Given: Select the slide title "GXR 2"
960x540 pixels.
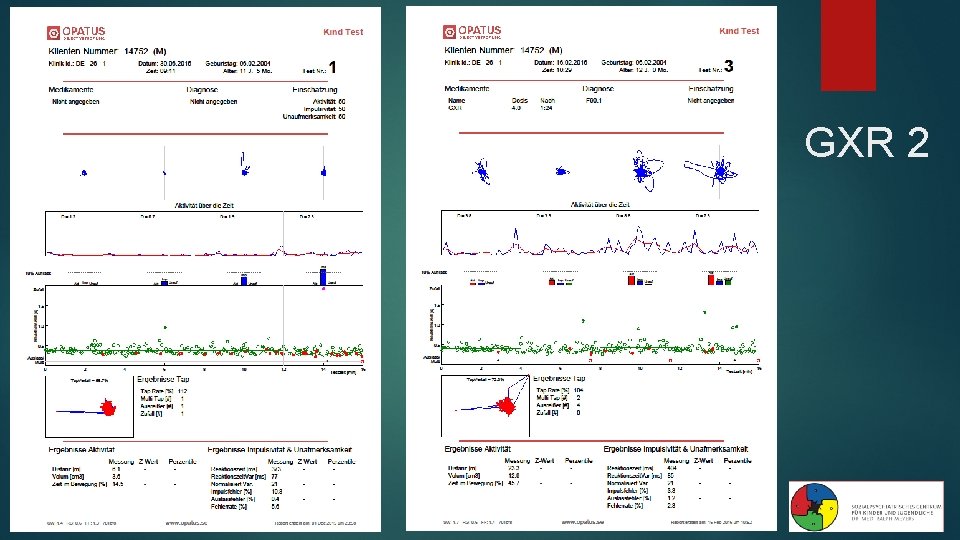Looking at the screenshot, I should click(867, 142).
